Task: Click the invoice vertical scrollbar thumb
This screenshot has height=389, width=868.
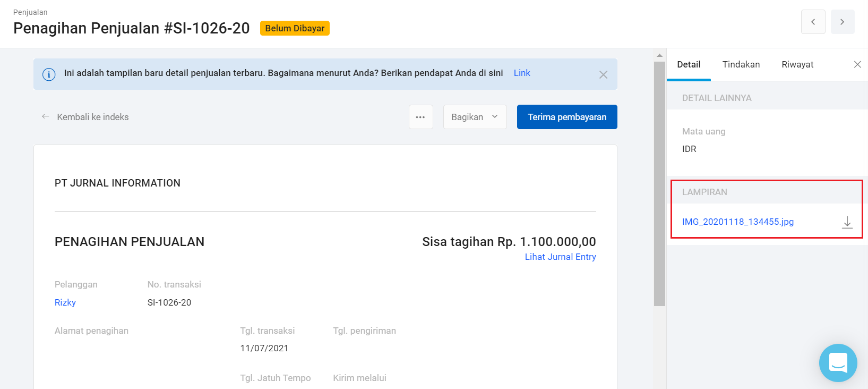Action: 659,183
